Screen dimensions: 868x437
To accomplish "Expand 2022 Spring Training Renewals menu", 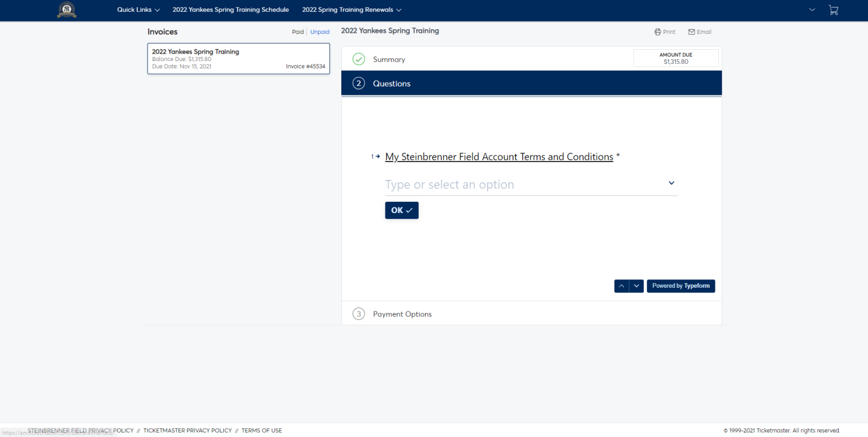I will 352,10.
